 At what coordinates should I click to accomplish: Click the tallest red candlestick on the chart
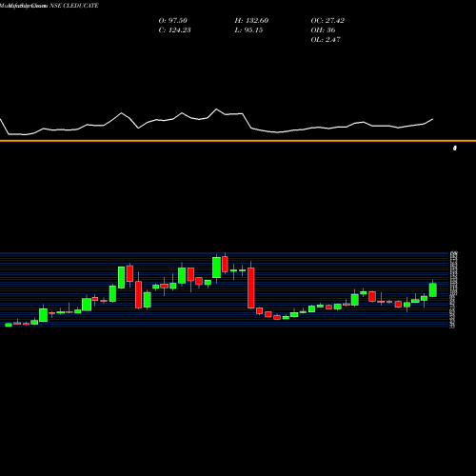point(251,288)
